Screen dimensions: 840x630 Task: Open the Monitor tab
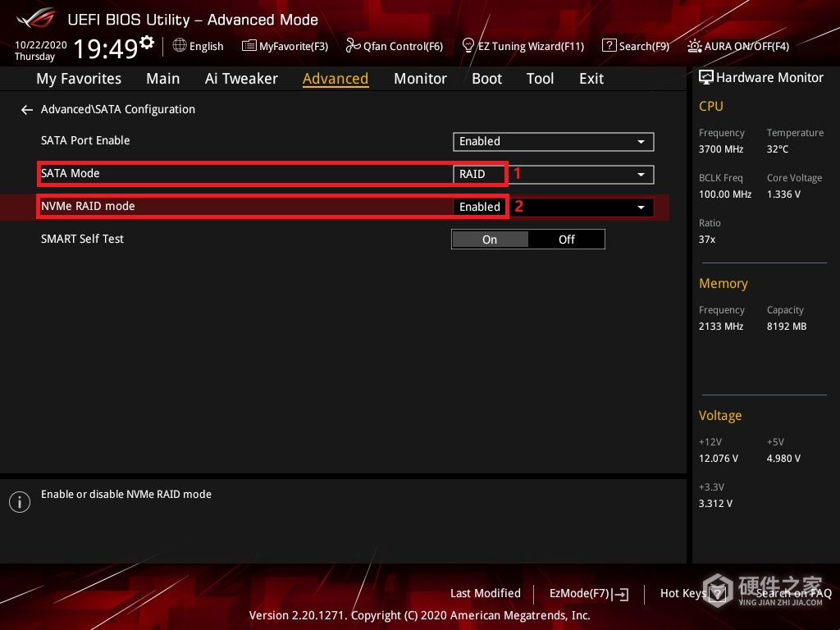click(x=420, y=79)
